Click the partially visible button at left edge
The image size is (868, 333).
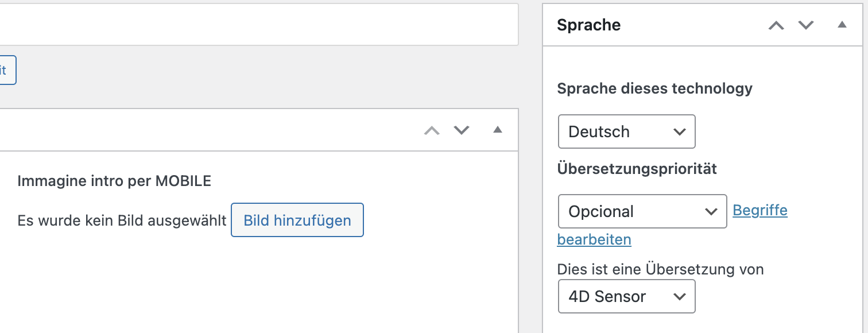click(x=7, y=70)
